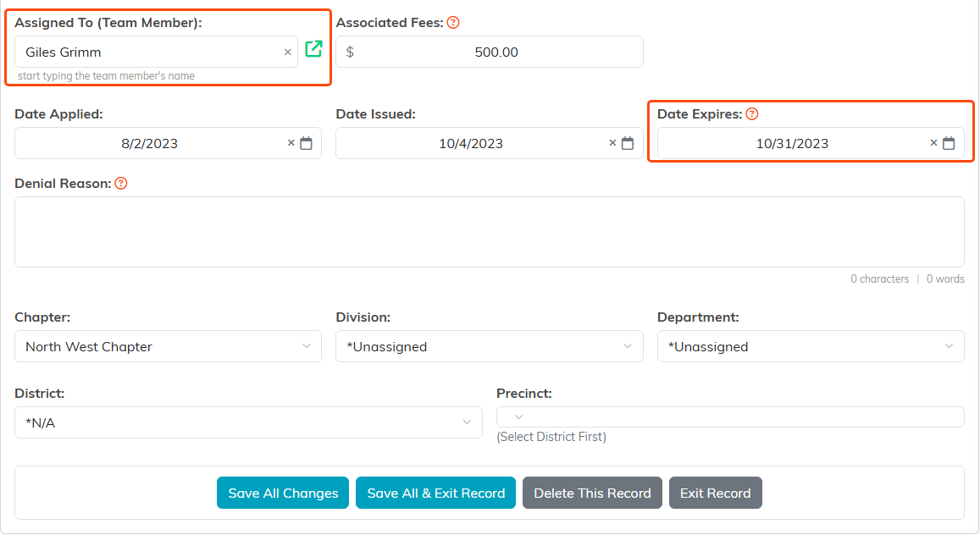980x535 pixels.
Task: Open the Division dropdown
Action: click(x=490, y=346)
